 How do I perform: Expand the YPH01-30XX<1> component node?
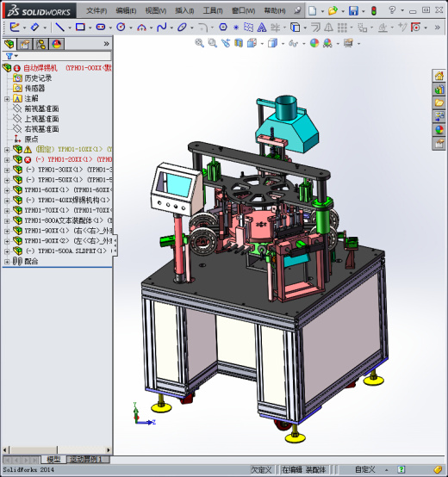coord(7,170)
